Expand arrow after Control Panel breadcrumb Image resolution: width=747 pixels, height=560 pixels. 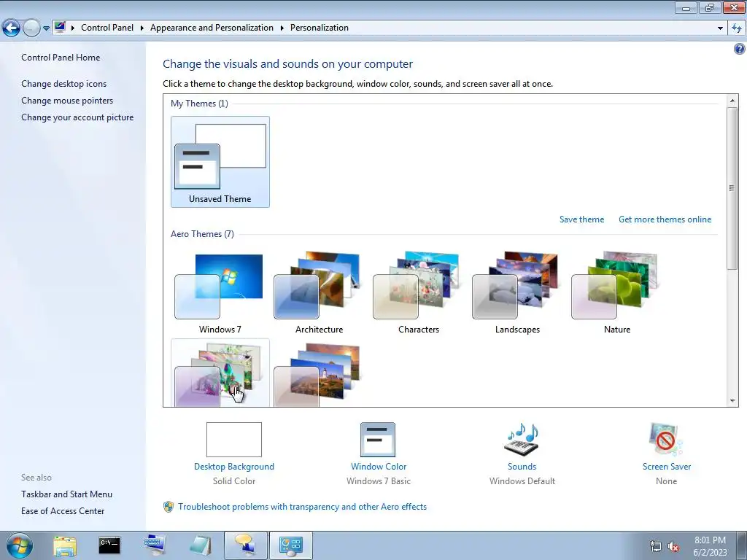pyautogui.click(x=142, y=28)
